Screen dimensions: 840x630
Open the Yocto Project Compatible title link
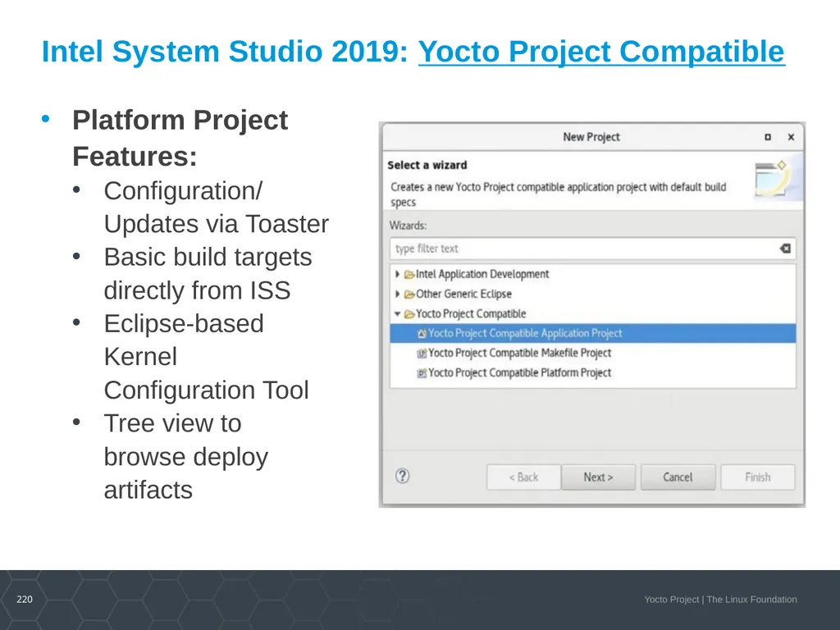tap(601, 52)
